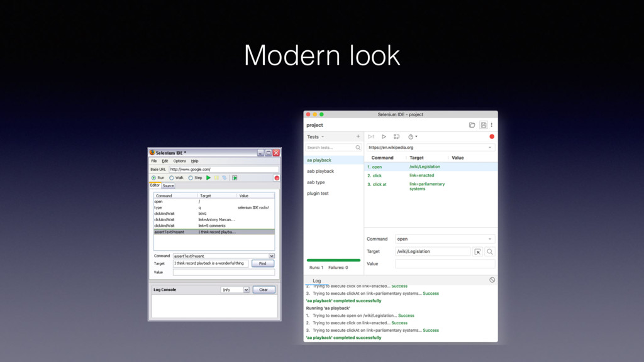Open the assertTextPresent Command dropdown arrow
The width and height of the screenshot is (644, 362).
pyautogui.click(x=272, y=256)
